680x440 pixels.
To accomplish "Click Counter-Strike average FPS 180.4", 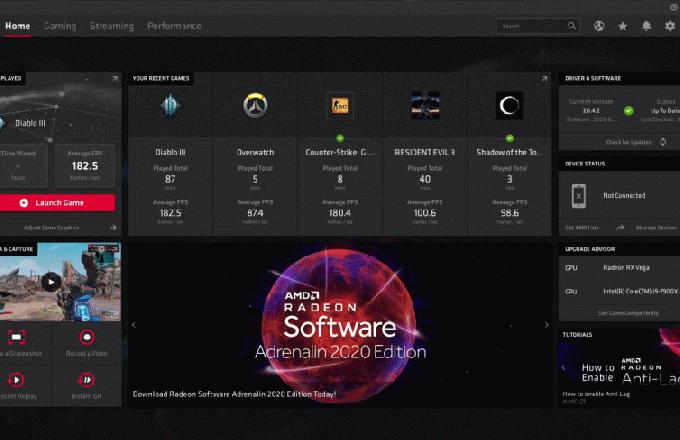I will coord(340,213).
